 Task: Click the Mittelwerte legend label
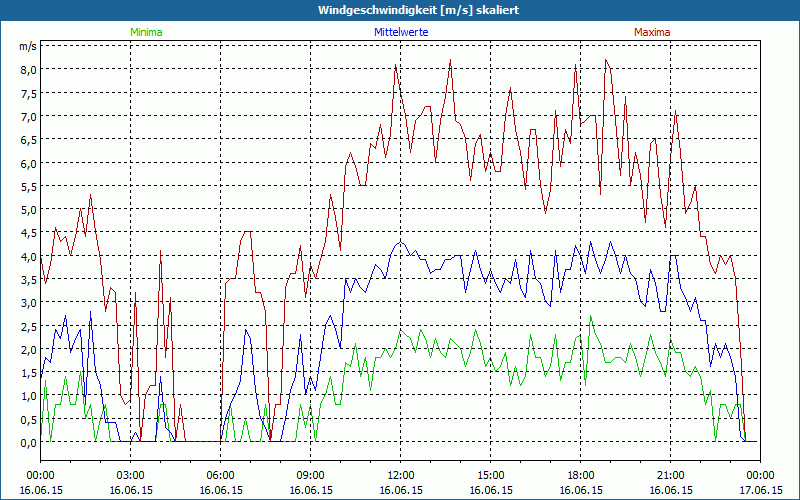coord(401,32)
